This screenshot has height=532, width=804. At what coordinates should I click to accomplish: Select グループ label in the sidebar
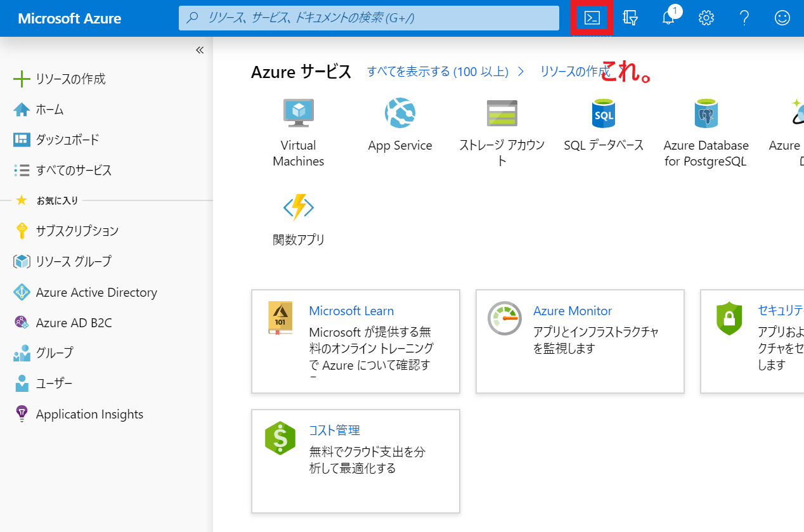tap(55, 353)
